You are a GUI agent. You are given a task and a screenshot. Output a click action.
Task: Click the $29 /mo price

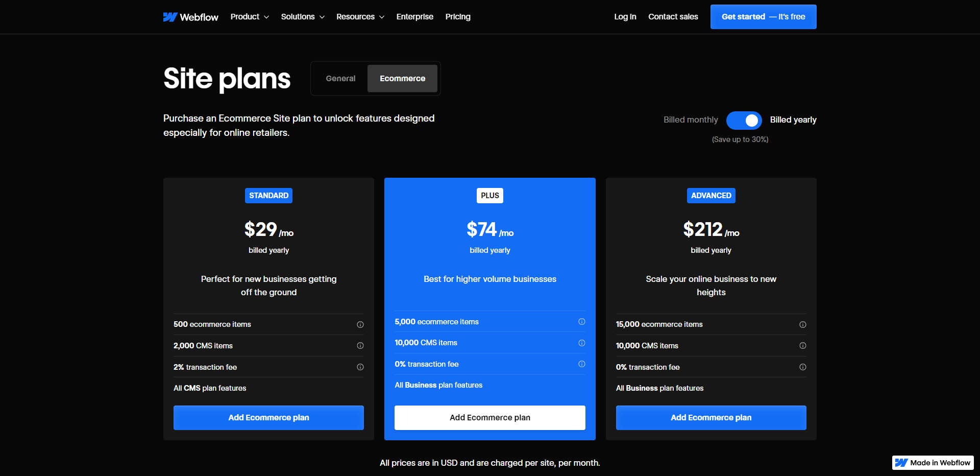[x=268, y=230]
